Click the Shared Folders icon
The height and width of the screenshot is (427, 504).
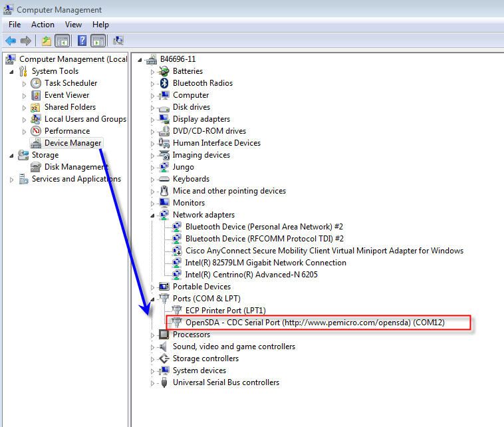[36, 107]
